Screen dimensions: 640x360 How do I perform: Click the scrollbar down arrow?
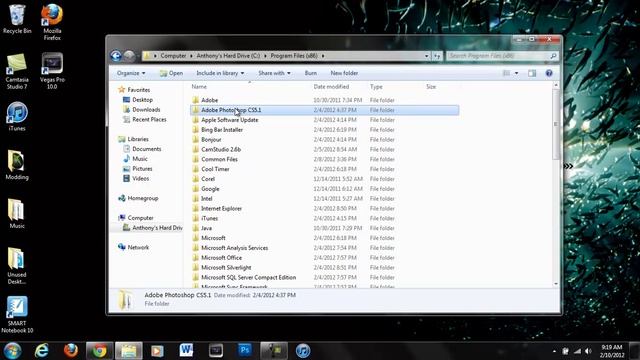click(556, 284)
